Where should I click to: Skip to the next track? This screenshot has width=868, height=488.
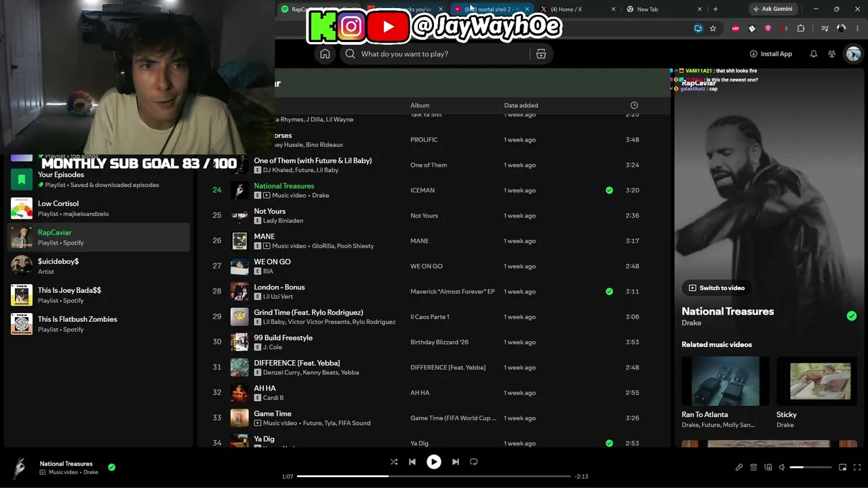[456, 462]
